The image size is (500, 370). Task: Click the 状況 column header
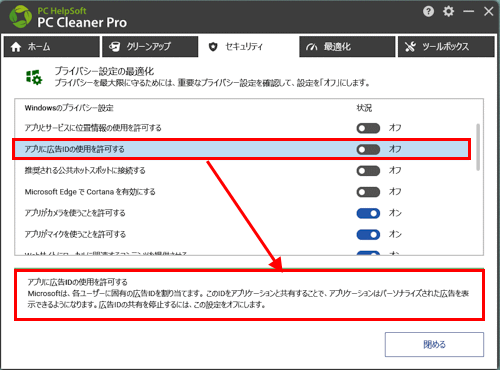pyautogui.click(x=364, y=108)
